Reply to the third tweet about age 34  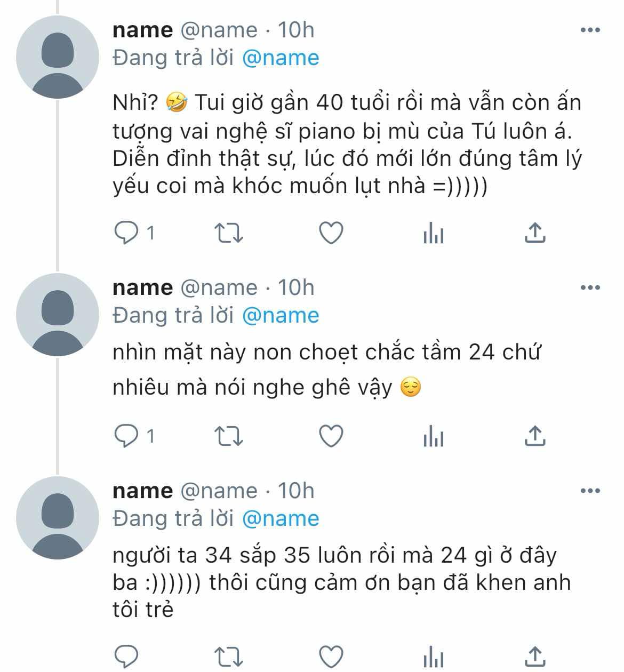127,656
